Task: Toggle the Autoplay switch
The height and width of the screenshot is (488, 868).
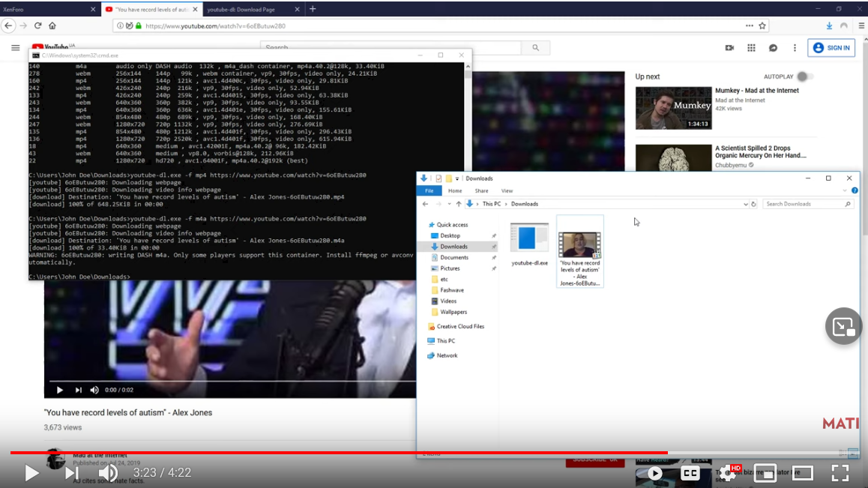Action: tap(804, 76)
